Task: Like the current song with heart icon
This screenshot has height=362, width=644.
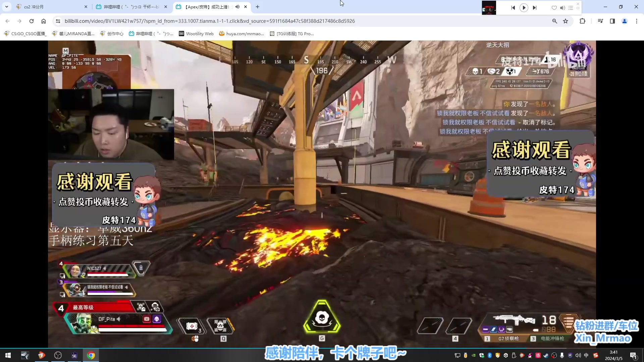Action: (x=554, y=8)
